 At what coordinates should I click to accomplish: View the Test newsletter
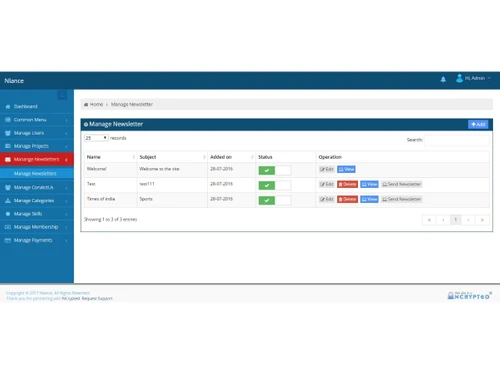369,184
